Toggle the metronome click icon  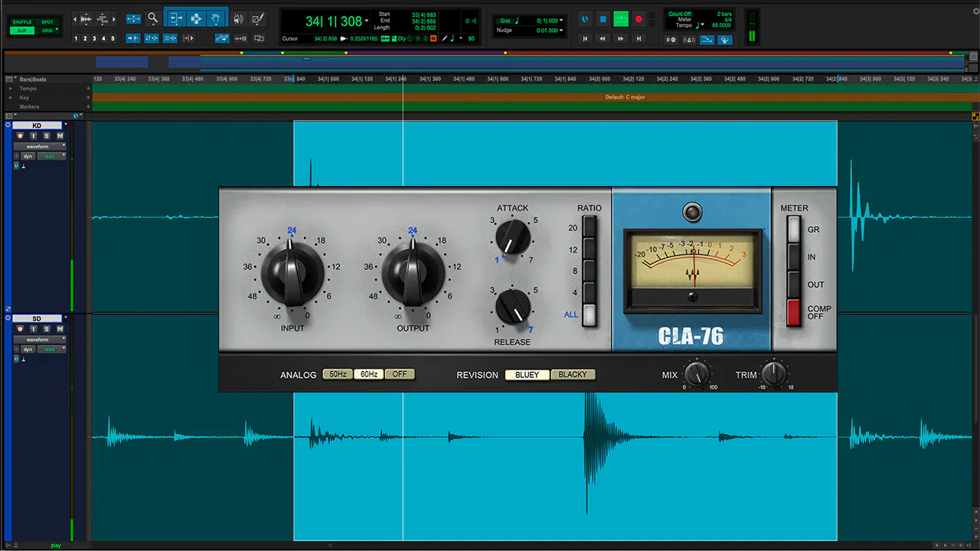point(689,39)
